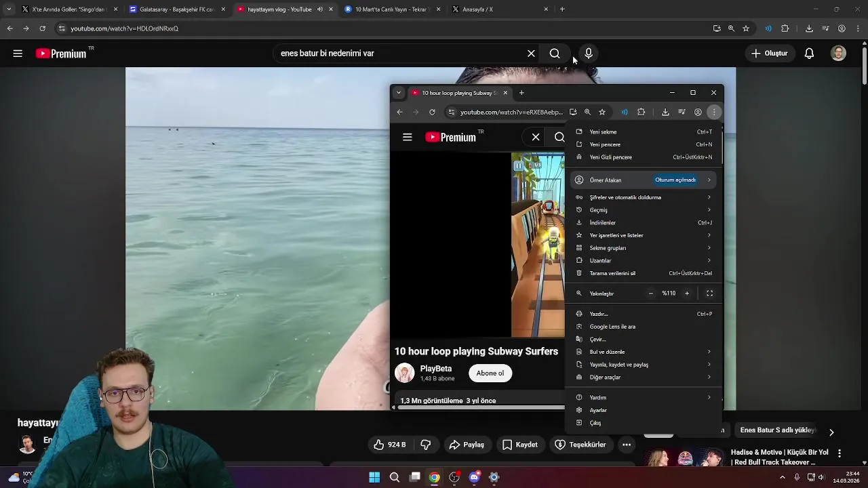Expand Yayınla, kaydet ve paylaş submenu

(x=644, y=365)
